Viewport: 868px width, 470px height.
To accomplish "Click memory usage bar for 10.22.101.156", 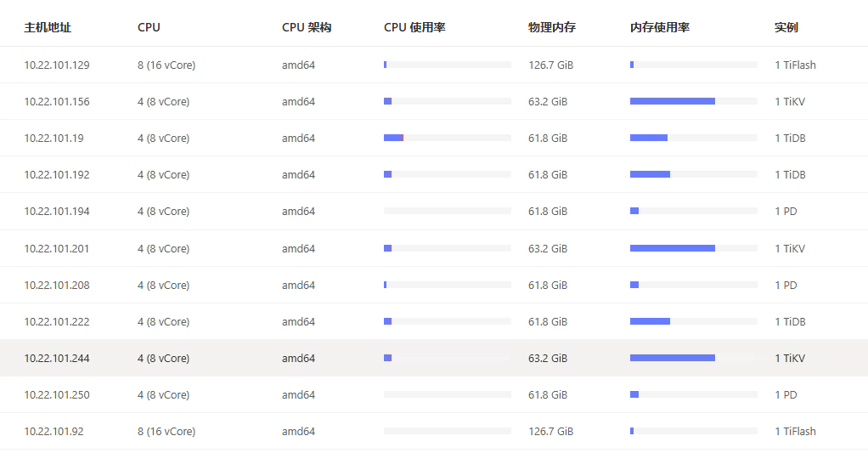I will (x=694, y=101).
